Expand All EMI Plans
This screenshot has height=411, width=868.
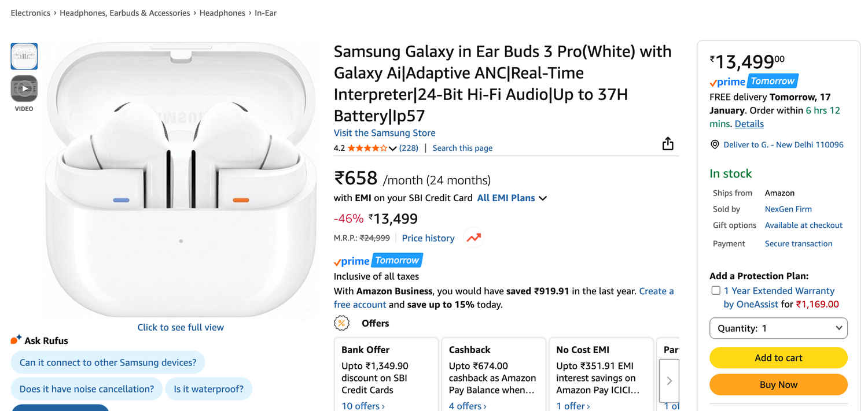512,198
